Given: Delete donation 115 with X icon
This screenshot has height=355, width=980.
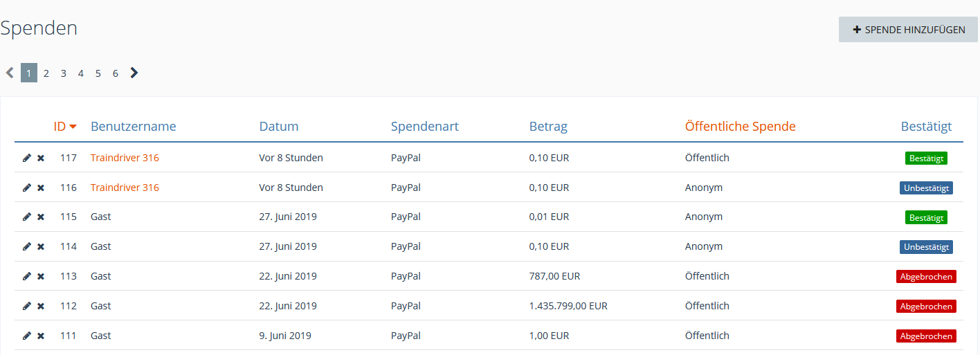Looking at the screenshot, I should (x=41, y=217).
